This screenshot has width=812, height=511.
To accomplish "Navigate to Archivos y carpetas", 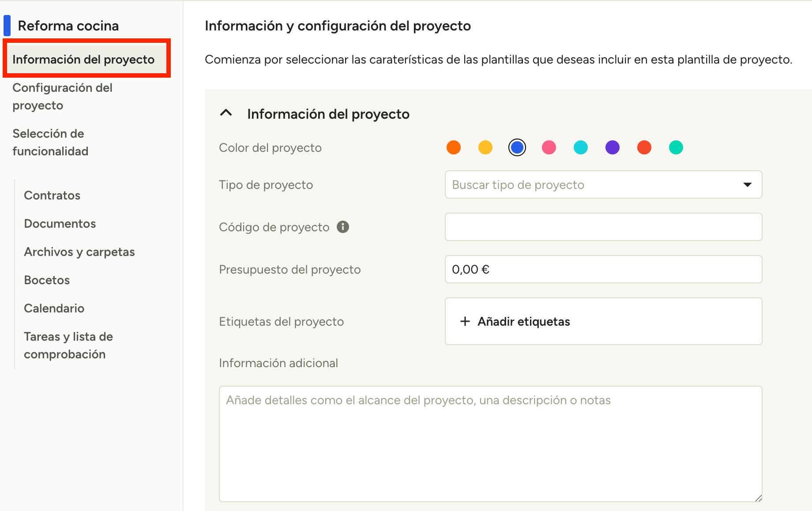I will 79,252.
